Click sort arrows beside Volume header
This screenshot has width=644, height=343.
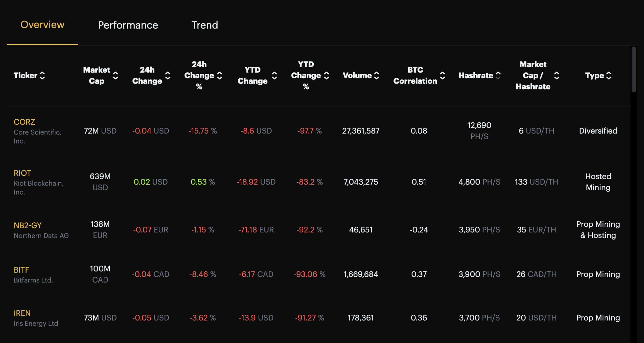[377, 75]
